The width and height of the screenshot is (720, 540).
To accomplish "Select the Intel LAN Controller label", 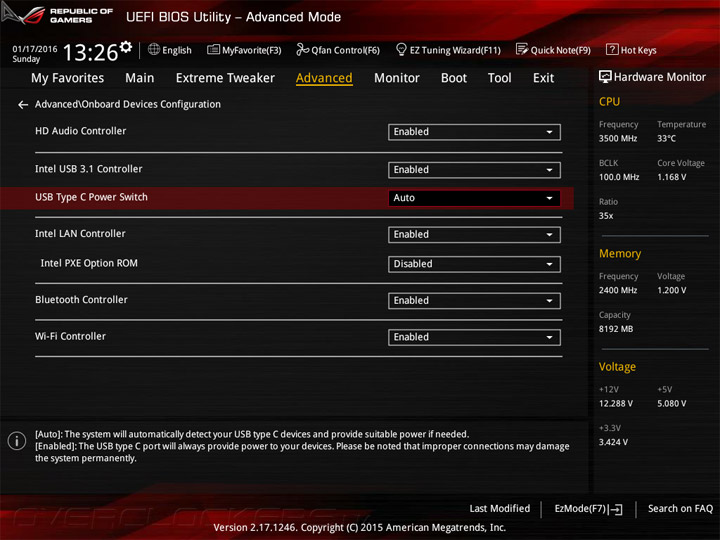I will pyautogui.click(x=80, y=234).
